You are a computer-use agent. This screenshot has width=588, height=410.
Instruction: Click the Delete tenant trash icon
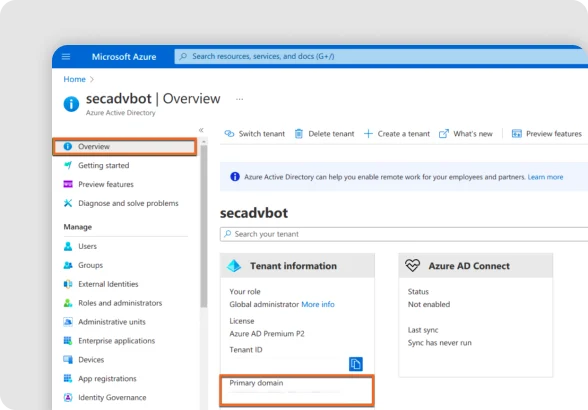click(298, 134)
